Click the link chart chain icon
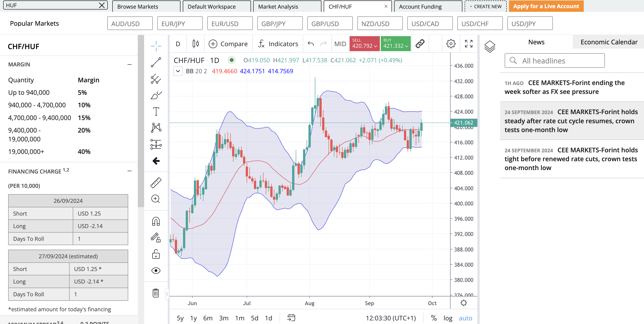644x324 pixels. click(x=420, y=44)
